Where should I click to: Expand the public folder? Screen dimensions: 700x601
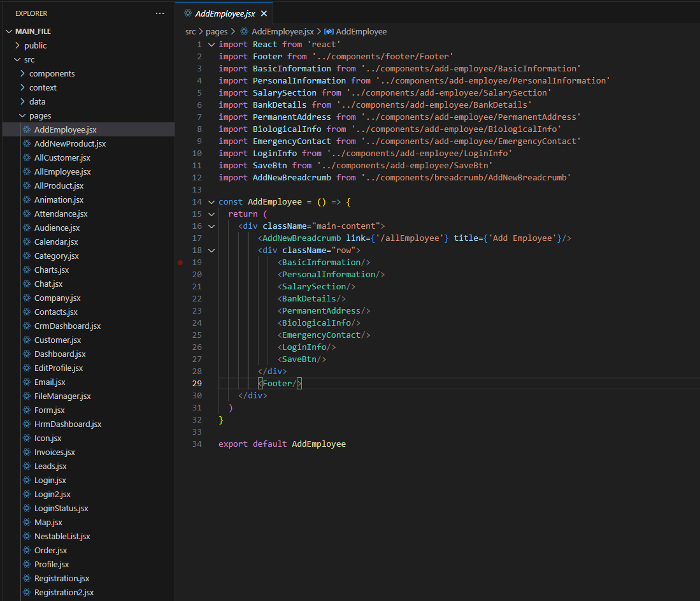pyautogui.click(x=18, y=45)
